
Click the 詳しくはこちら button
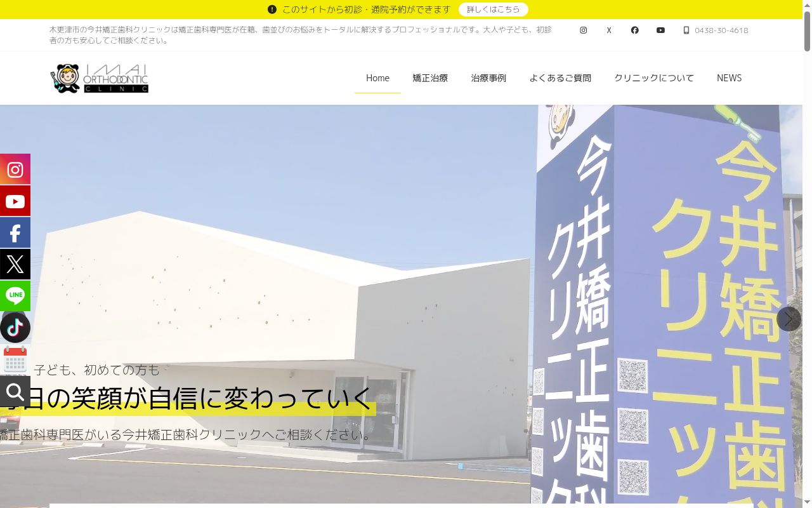[x=494, y=10]
